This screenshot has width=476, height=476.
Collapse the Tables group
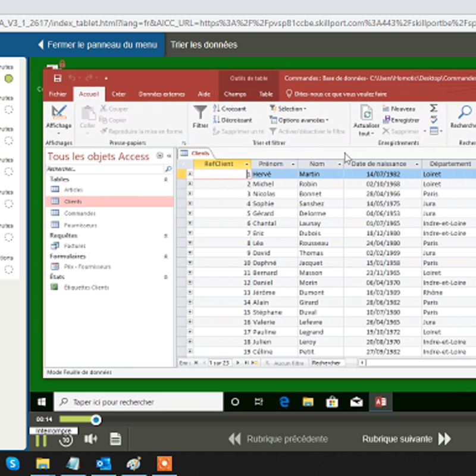coord(166,180)
